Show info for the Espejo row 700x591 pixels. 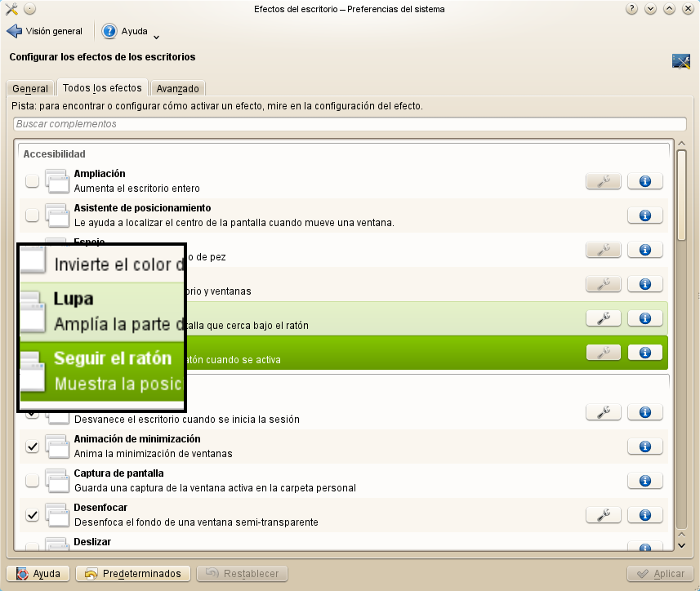644,250
